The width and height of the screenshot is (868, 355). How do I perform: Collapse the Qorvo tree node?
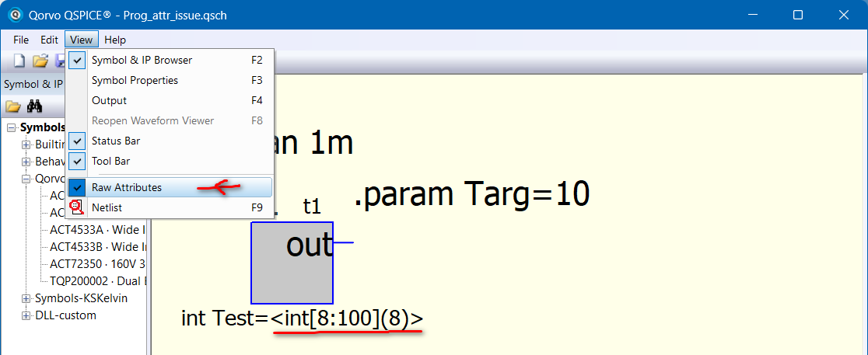point(26,179)
